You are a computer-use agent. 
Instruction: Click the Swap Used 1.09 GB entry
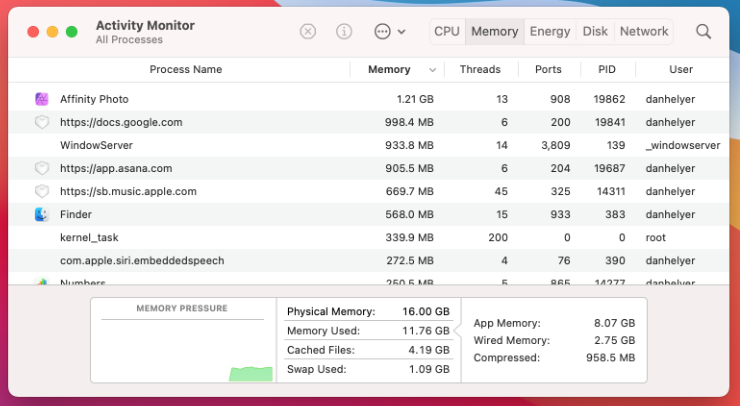click(368, 369)
